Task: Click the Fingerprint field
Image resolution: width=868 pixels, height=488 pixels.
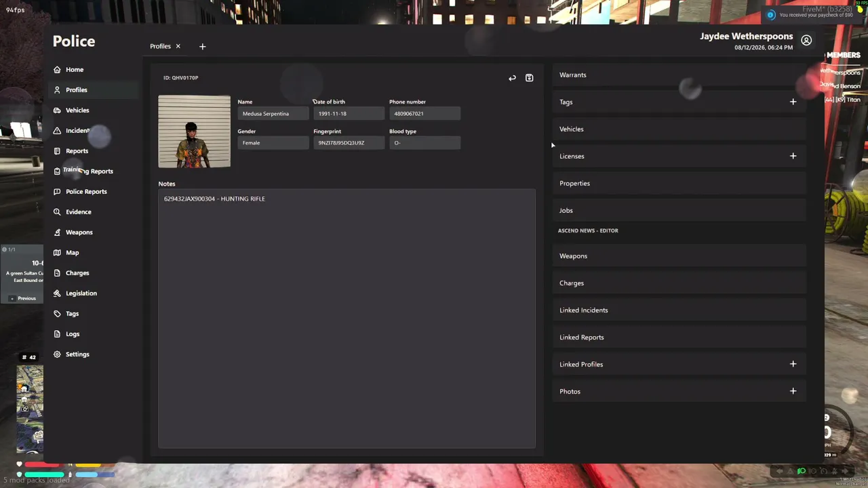Action: [349, 143]
